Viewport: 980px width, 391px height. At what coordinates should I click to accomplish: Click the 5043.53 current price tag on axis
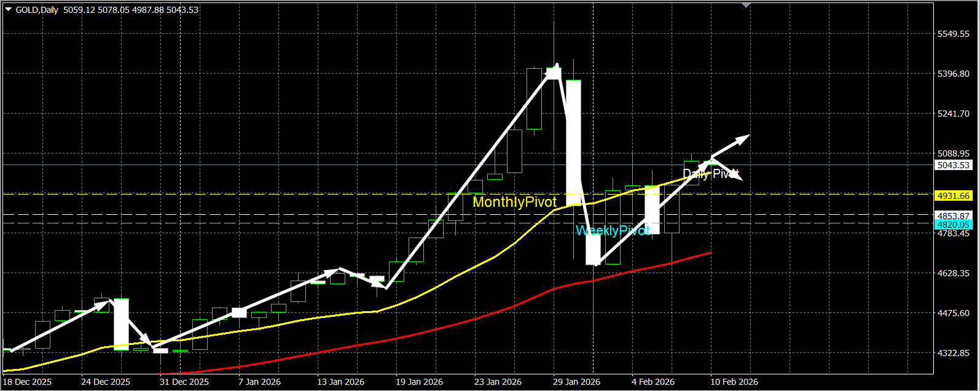pyautogui.click(x=954, y=165)
